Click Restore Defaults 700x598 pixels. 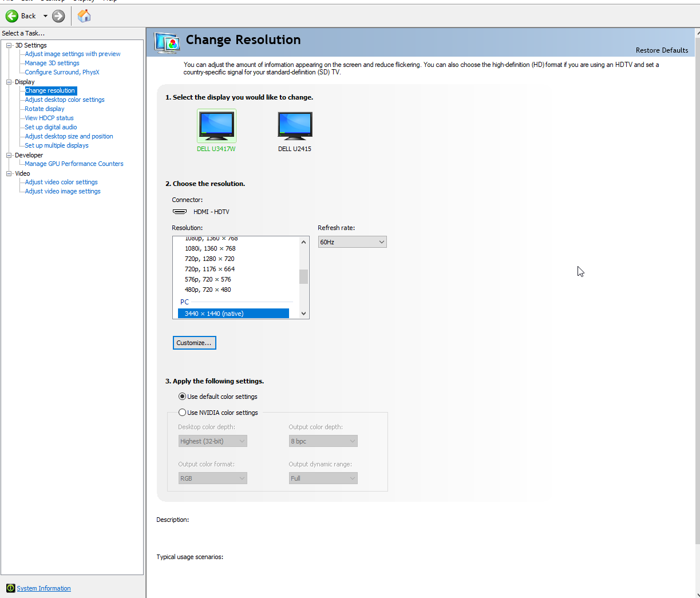click(x=662, y=50)
